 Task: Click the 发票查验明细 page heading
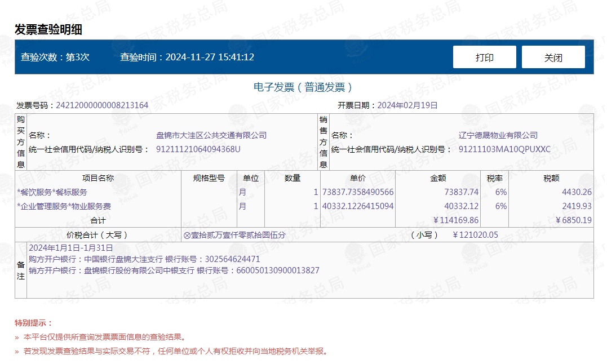click(x=48, y=29)
